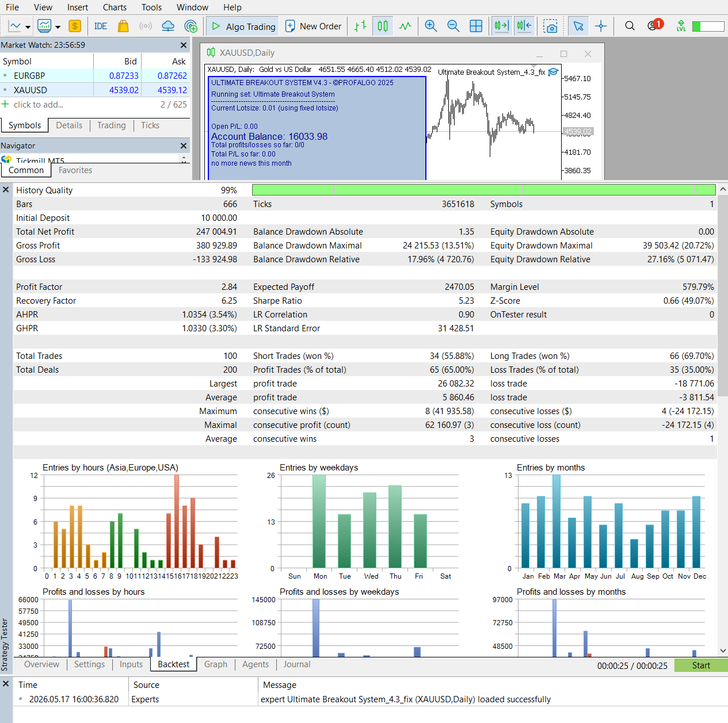Switch to Ticks tab in Market Watch

(x=150, y=125)
